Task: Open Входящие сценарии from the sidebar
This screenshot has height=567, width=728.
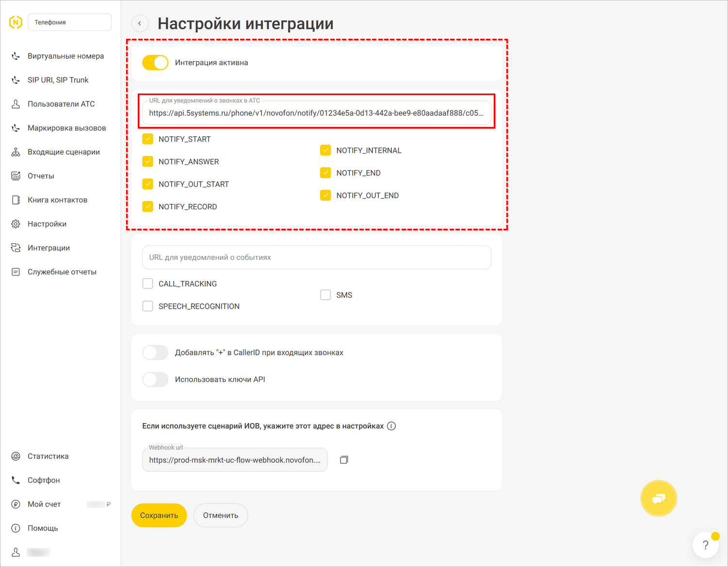Action: tap(16, 151)
